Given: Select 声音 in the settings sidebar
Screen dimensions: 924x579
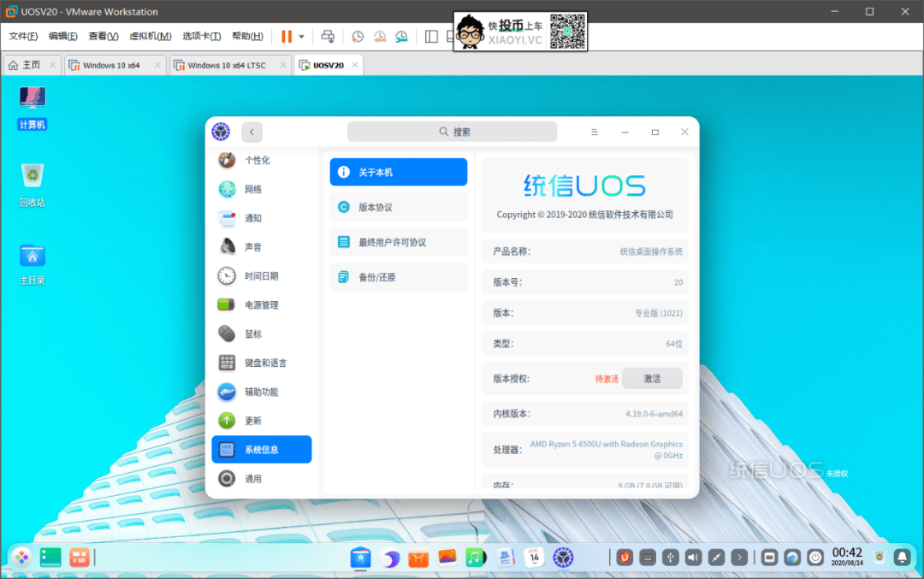Looking at the screenshot, I should pyautogui.click(x=262, y=247).
